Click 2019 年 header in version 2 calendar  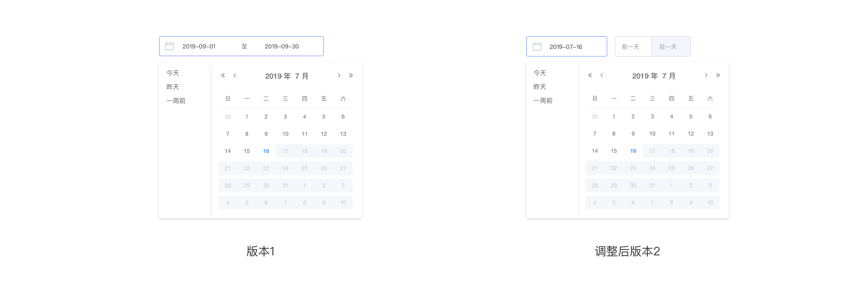coord(645,76)
